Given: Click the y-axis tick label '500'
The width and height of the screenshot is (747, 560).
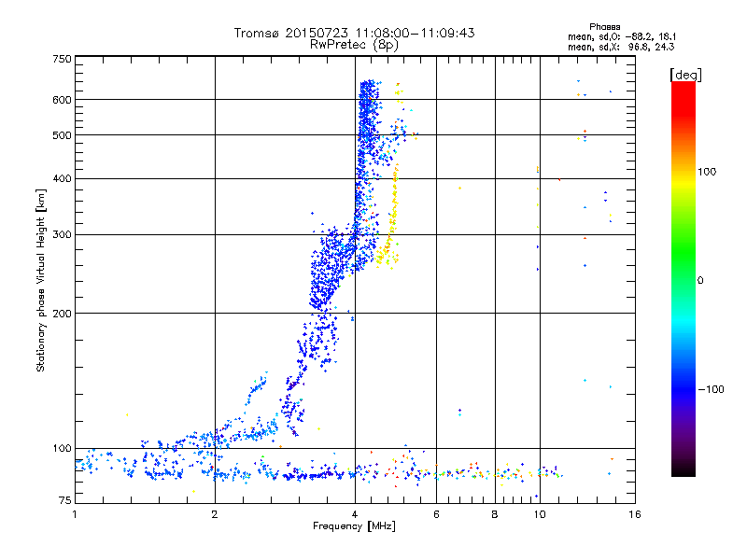Looking at the screenshot, I should point(62,135).
